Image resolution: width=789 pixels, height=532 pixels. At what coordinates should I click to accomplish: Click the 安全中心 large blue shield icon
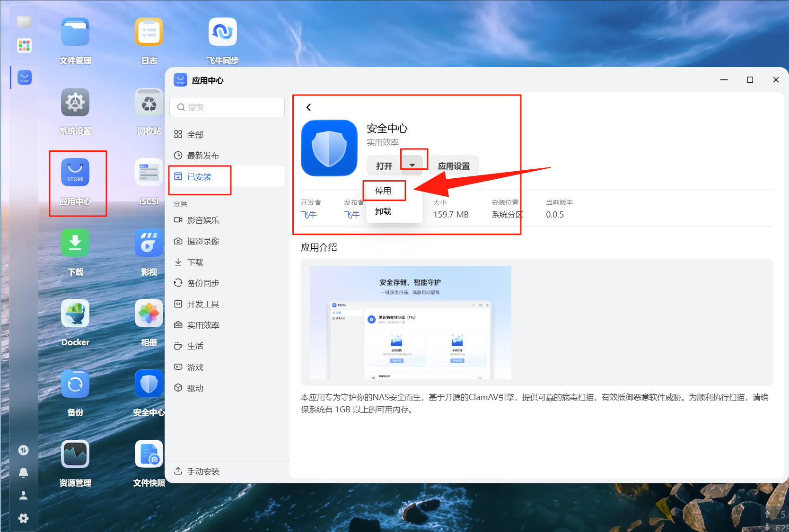click(329, 148)
